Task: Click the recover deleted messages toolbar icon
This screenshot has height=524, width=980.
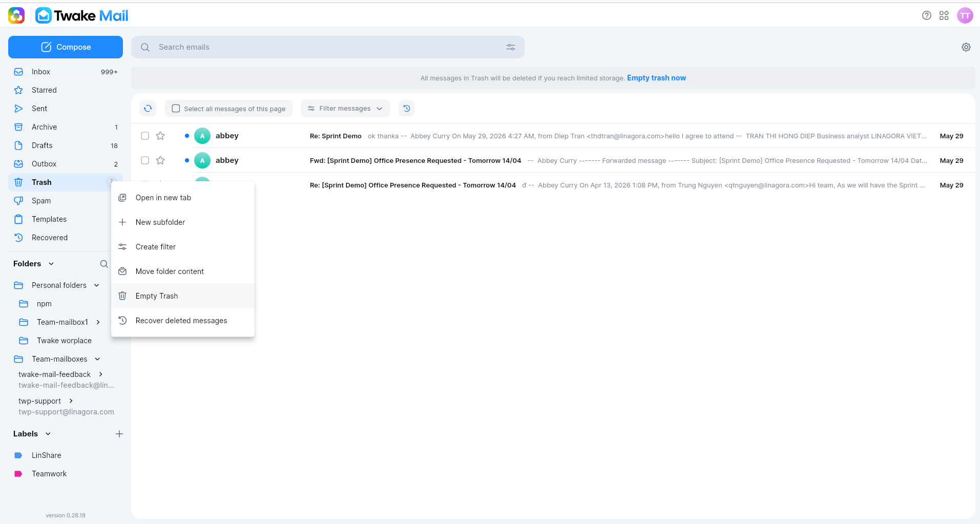Action: pyautogui.click(x=407, y=108)
